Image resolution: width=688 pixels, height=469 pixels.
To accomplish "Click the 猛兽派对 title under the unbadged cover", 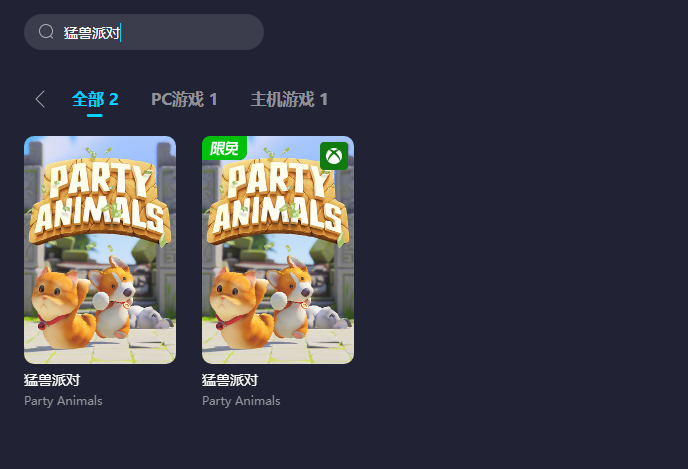I will [x=52, y=380].
